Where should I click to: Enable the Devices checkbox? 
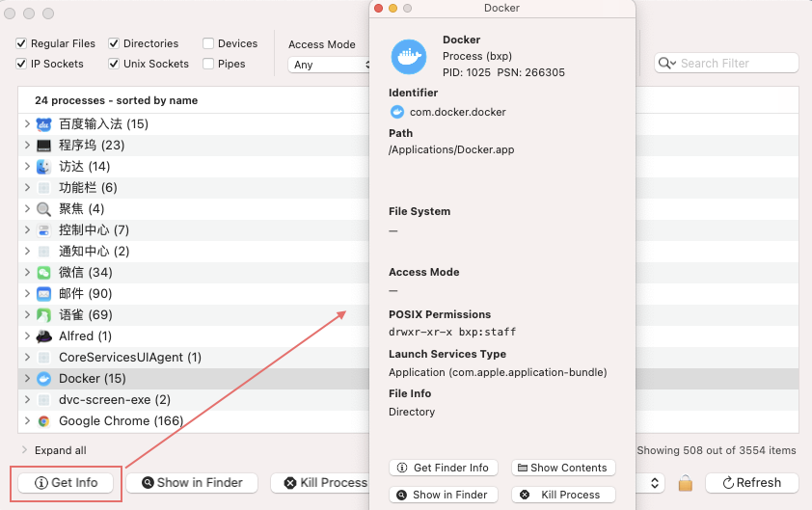[x=208, y=43]
